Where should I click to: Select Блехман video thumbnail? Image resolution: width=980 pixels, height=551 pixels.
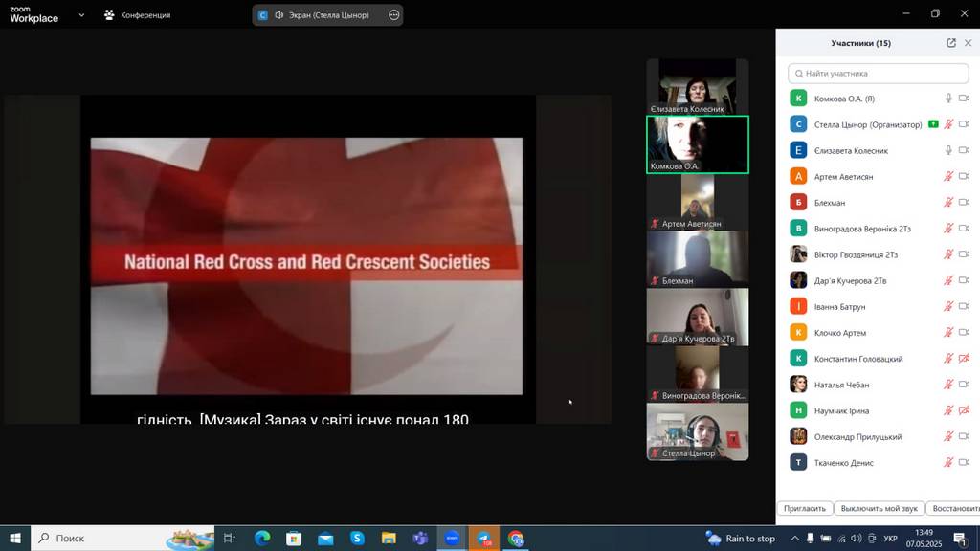coord(698,259)
